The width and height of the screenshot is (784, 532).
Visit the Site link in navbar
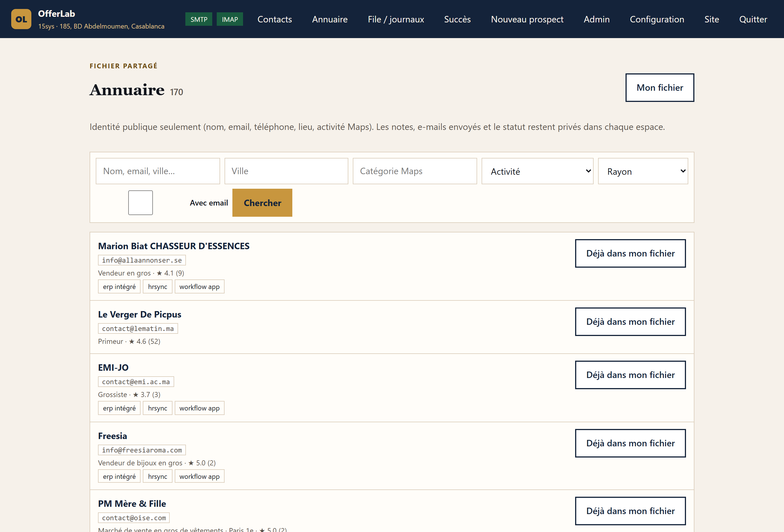[x=711, y=19]
